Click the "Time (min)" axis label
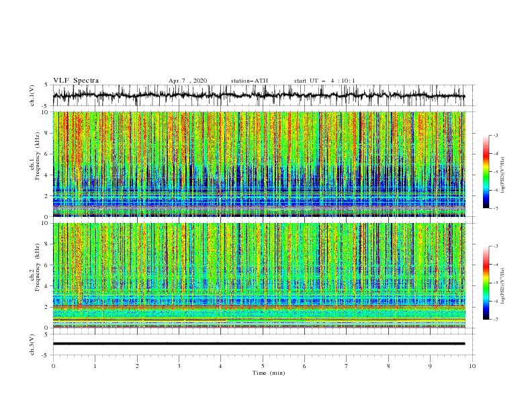The image size is (532, 411). click(x=269, y=373)
